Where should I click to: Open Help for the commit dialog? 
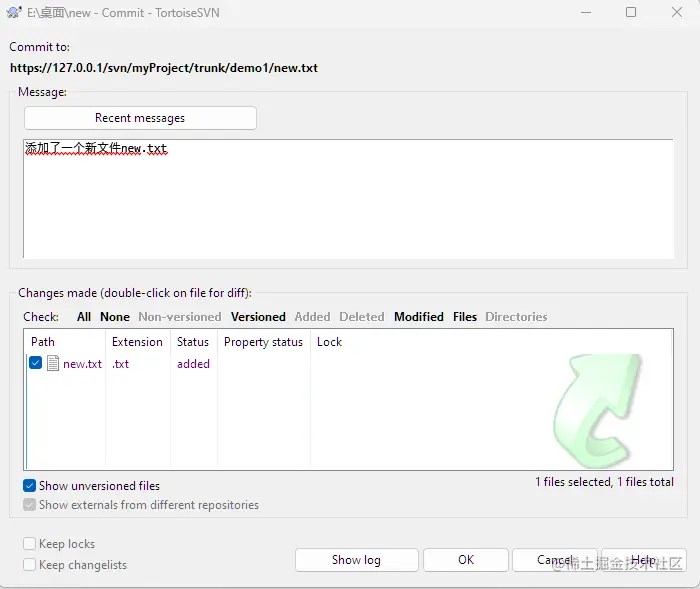(643, 560)
